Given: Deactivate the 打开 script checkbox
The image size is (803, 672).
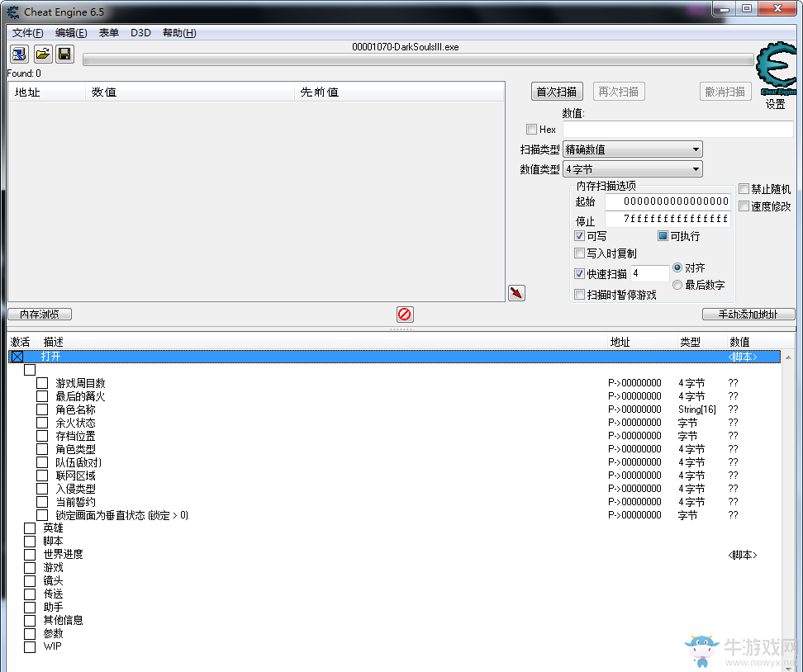Looking at the screenshot, I should 17,356.
